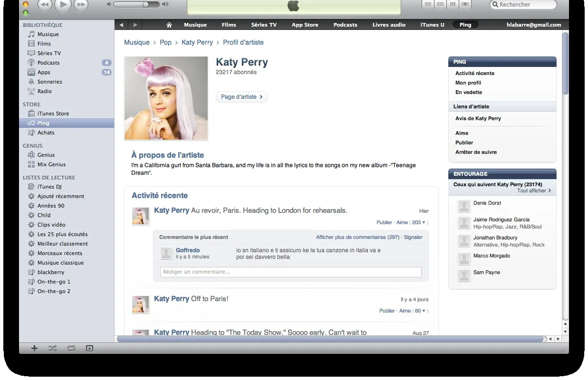Show more comments (297)
The height and width of the screenshot is (380, 588).
pyautogui.click(x=358, y=237)
